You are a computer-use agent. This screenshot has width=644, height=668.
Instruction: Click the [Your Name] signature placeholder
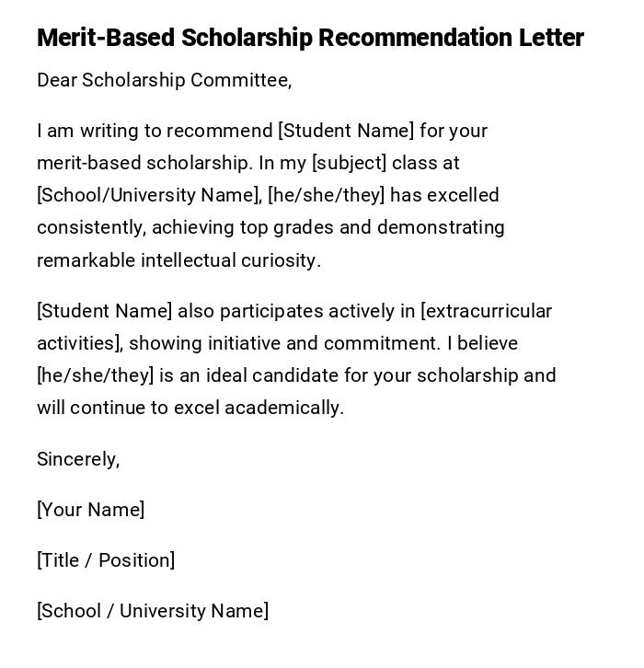(90, 510)
